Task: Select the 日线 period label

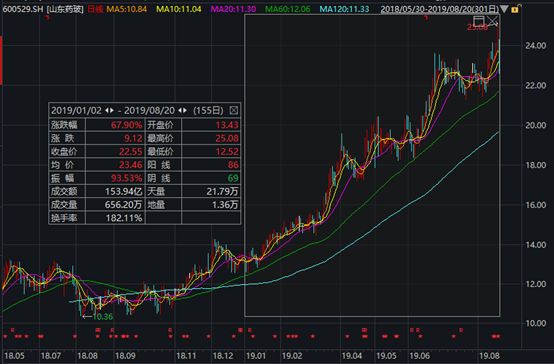Action: coord(95,9)
